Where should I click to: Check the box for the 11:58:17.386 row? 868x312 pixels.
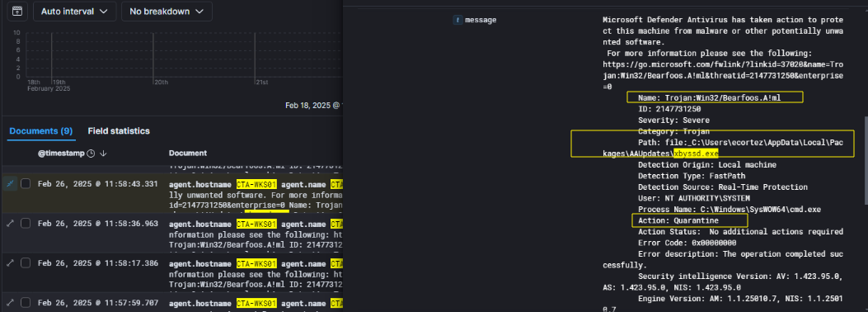point(26,262)
